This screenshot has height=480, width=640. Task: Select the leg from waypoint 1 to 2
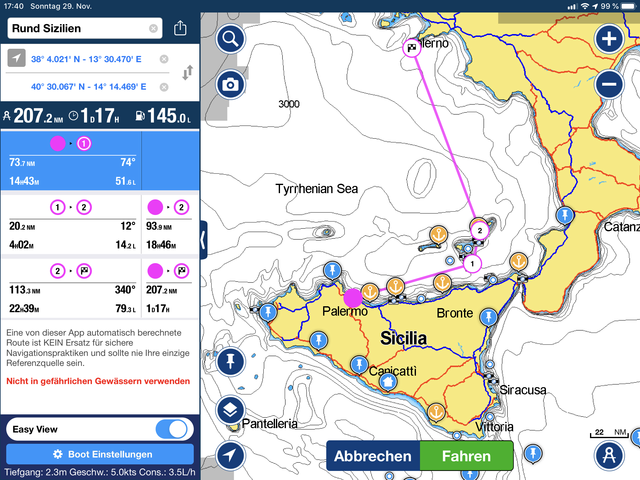click(x=71, y=225)
